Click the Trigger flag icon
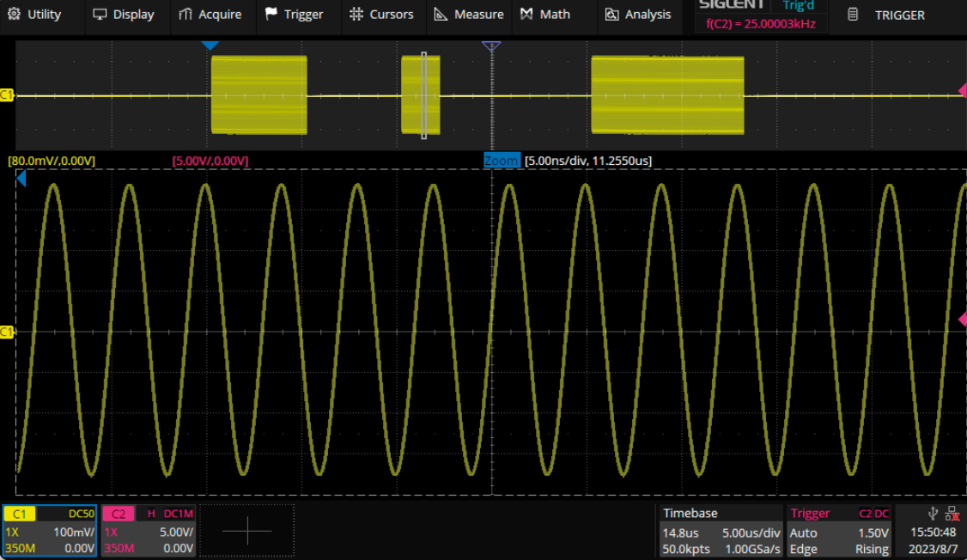967x560 pixels. (x=271, y=15)
